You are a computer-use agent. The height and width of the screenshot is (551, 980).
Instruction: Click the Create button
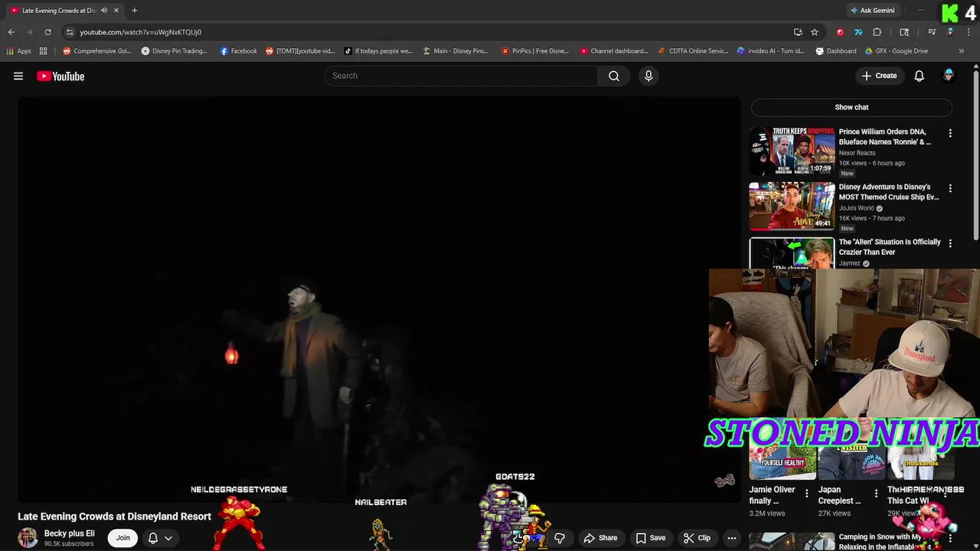click(x=879, y=76)
